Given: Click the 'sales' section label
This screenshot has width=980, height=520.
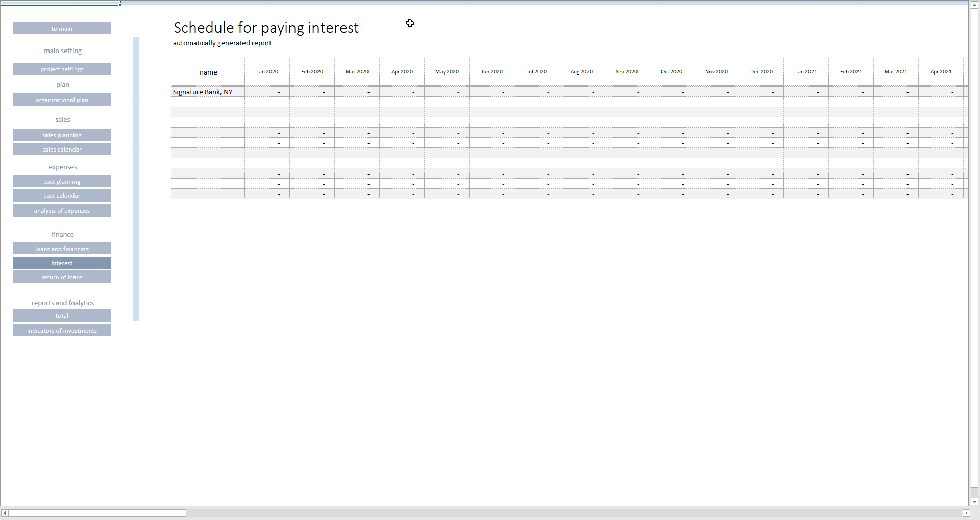Looking at the screenshot, I should (63, 119).
